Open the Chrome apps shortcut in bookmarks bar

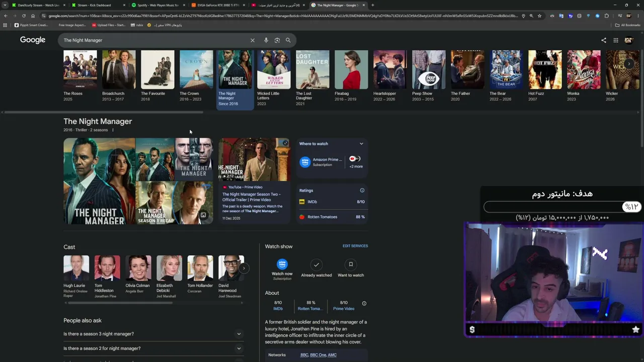pos(5,25)
